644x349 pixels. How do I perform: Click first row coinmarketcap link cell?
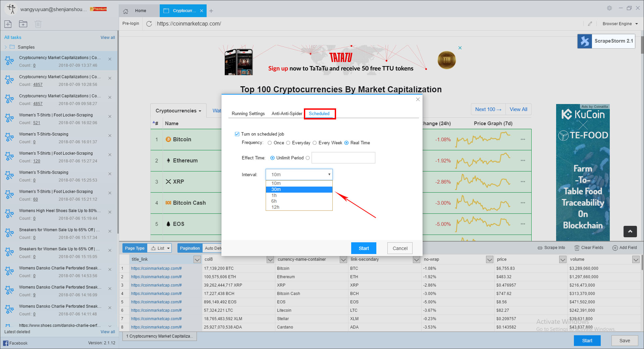(x=166, y=268)
